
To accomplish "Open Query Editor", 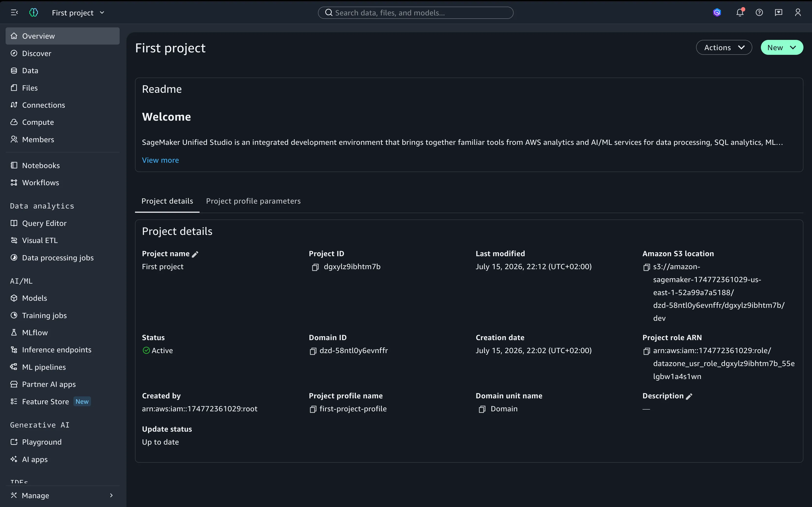I will click(63, 223).
